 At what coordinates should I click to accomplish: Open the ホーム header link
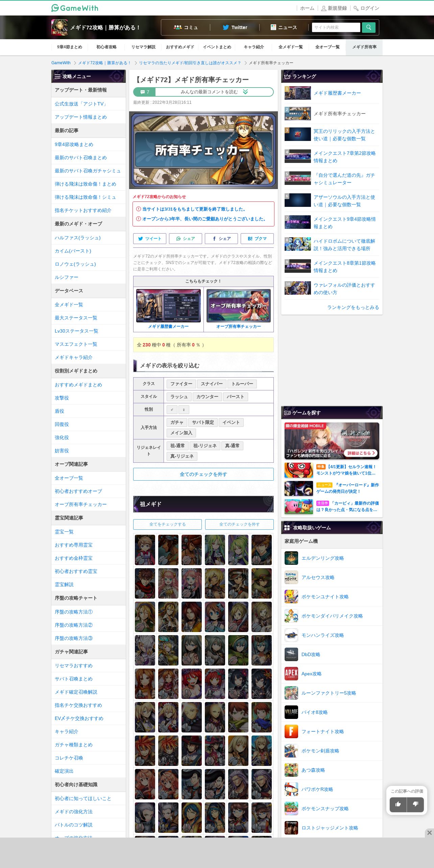tap(307, 8)
